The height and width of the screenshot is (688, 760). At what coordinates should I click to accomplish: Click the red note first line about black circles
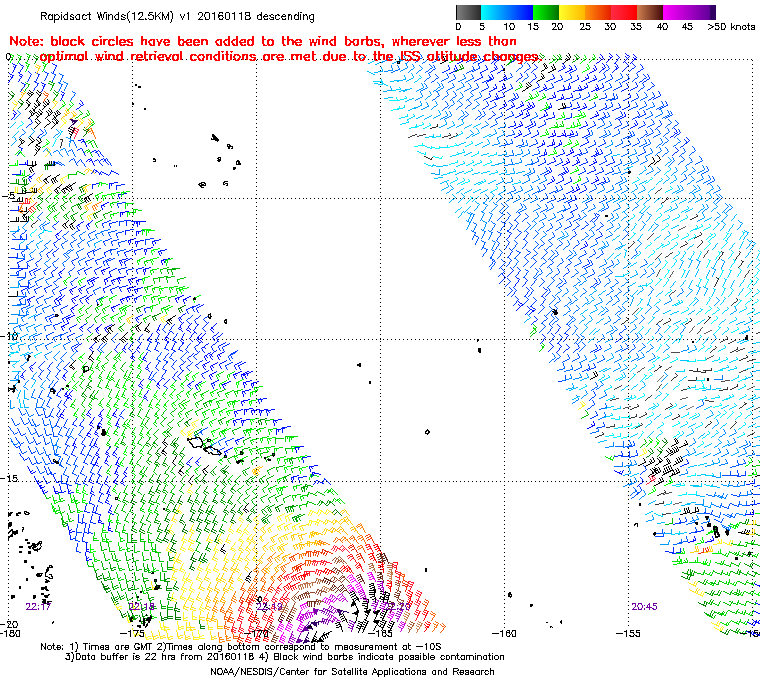(x=263, y=41)
